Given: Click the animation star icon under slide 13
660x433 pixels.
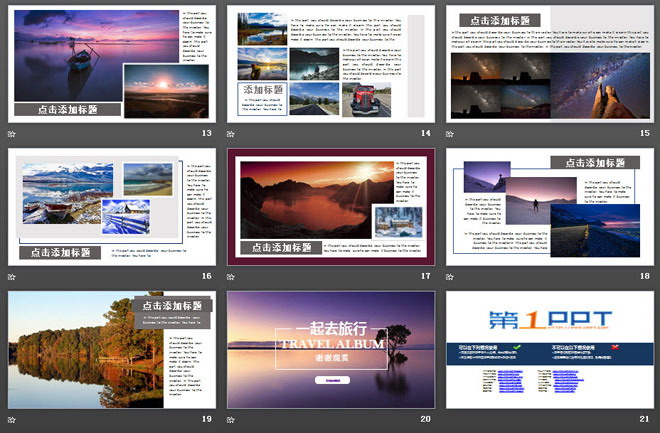Looking at the screenshot, I should pos(13,133).
